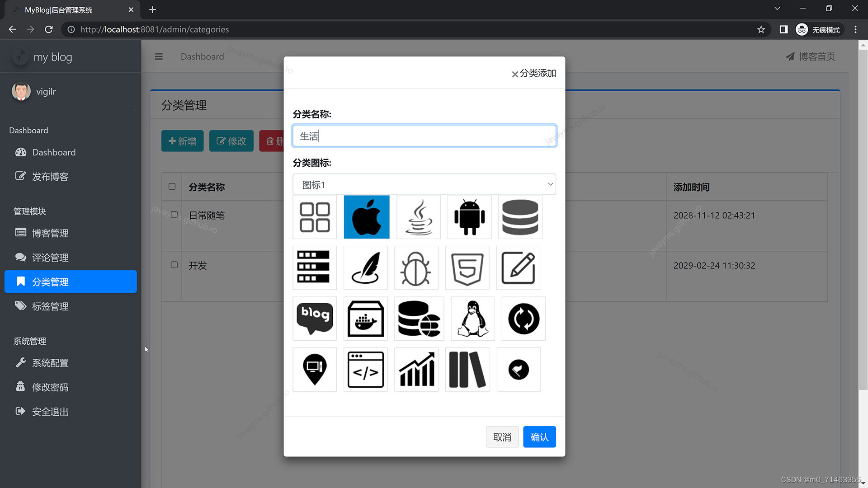The image size is (868, 488).
Task: Open the Chrome tab search chevron
Action: 777,9
